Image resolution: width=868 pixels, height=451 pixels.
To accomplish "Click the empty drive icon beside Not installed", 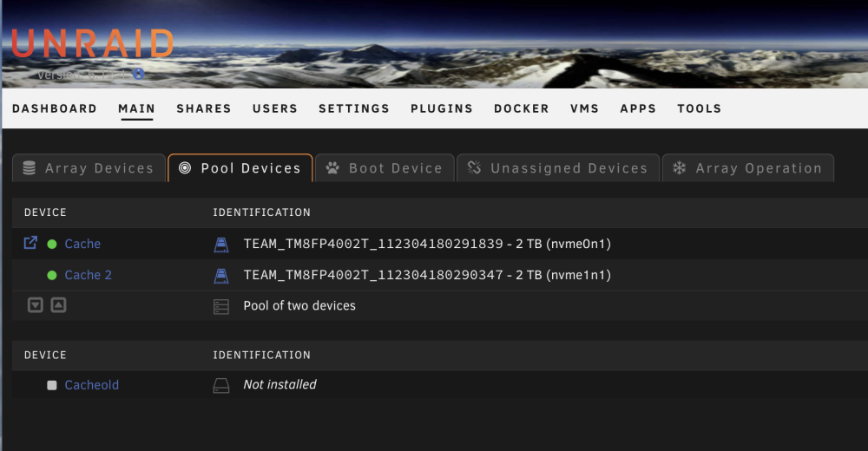I will [220, 386].
